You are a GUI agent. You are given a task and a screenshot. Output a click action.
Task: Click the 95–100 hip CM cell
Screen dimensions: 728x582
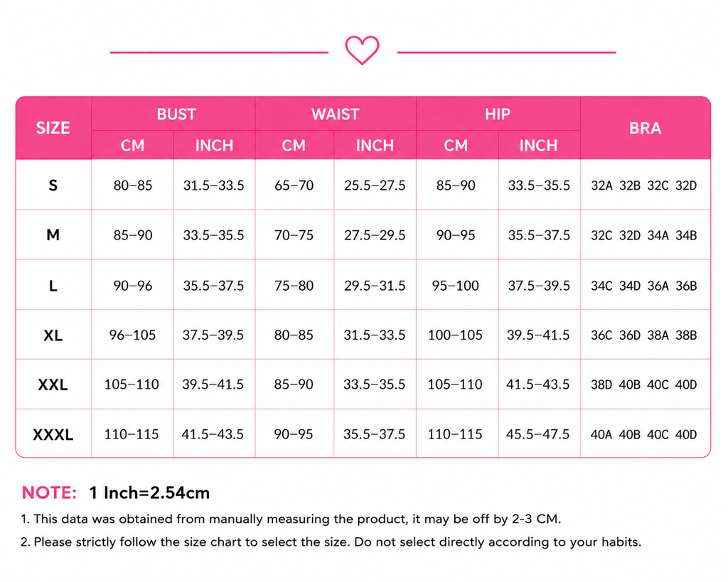point(456,285)
